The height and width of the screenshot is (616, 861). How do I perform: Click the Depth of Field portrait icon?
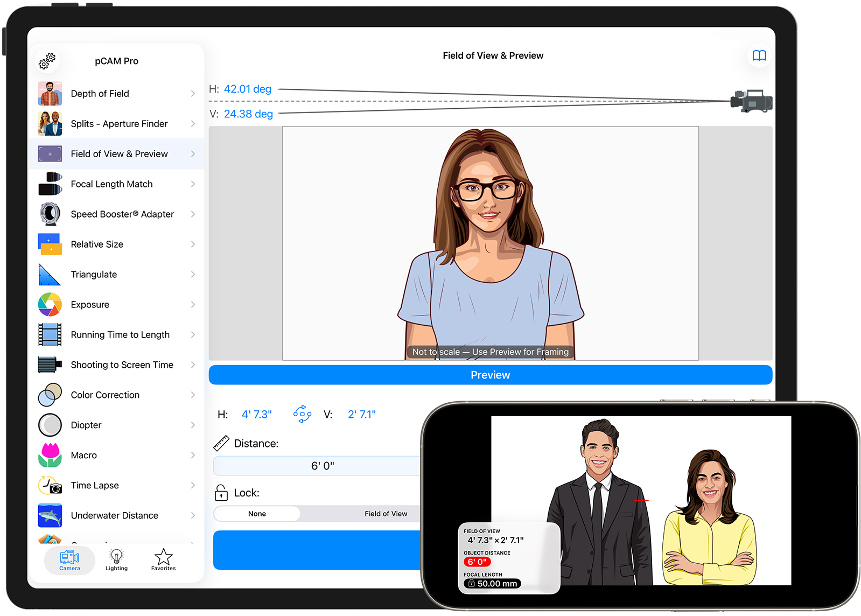coord(50,94)
